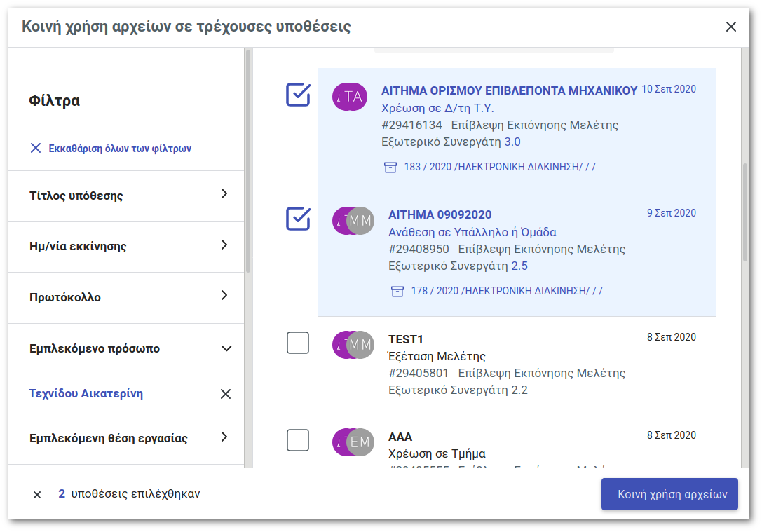Click protocol text '183 / 2020 /ΗΛΕΚΤΡΟΝΙΚΗ ΔΙΑΚΙΝΗΣΗ'
Screen dimensions: 762x532
coord(500,167)
